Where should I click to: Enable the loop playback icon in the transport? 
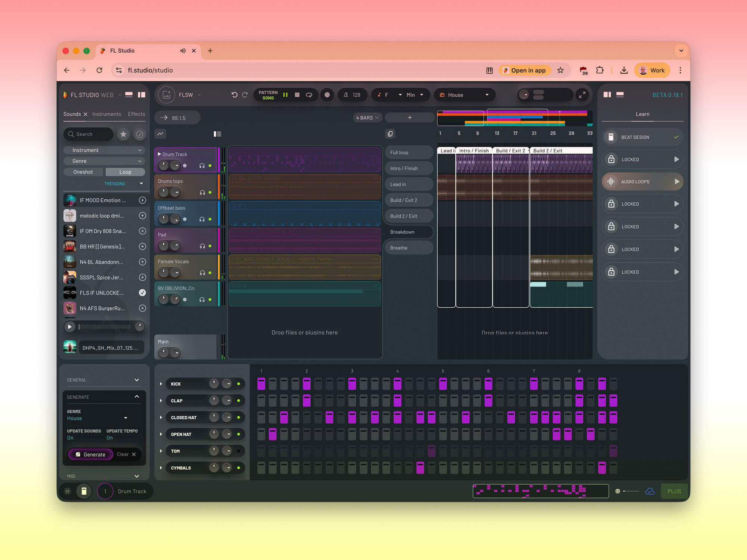pyautogui.click(x=309, y=95)
